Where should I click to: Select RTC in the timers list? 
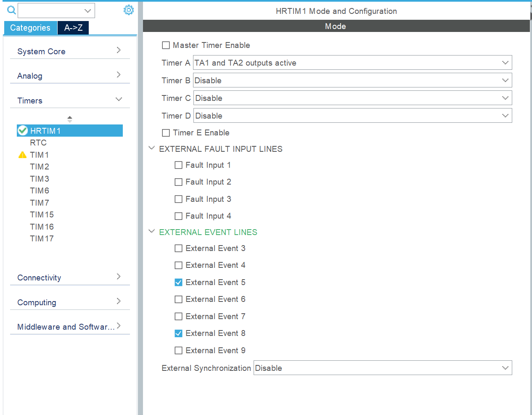[38, 143]
